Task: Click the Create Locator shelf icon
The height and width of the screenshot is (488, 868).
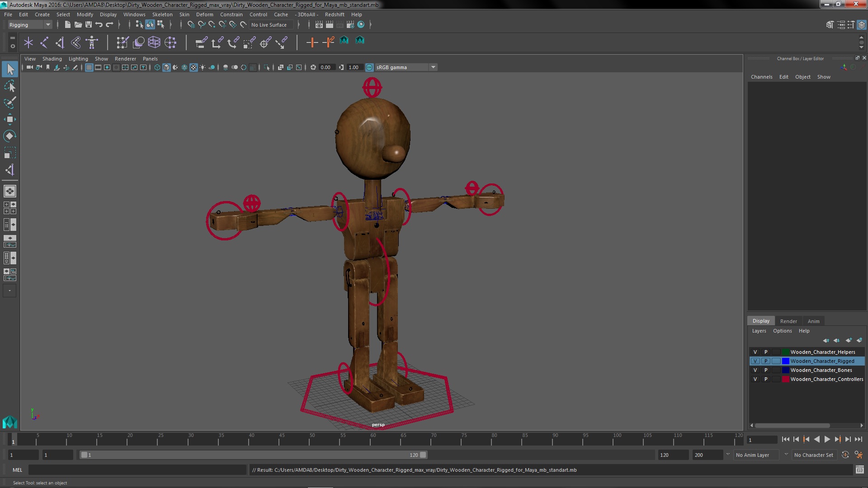Action: tap(28, 42)
